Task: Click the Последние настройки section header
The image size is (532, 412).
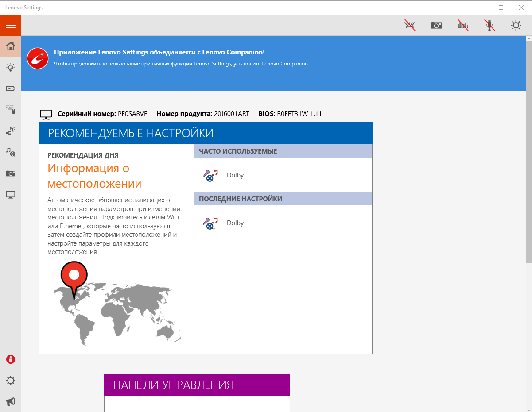Action: (283, 199)
